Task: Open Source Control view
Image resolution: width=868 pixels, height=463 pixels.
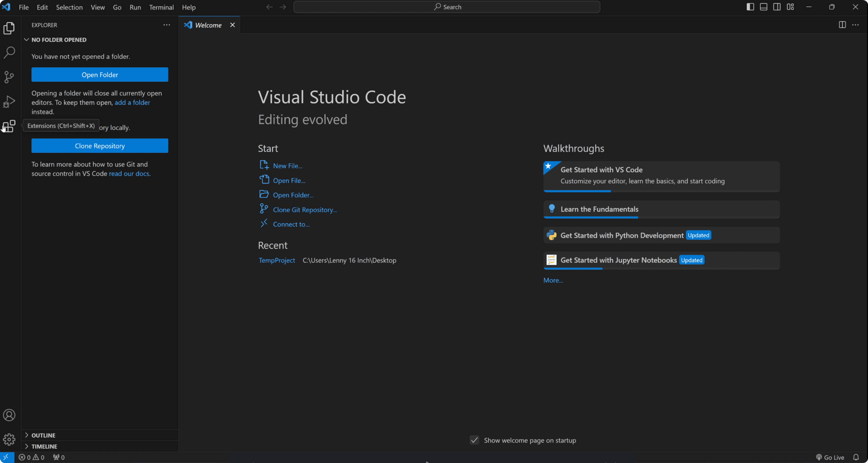Action: pos(9,77)
